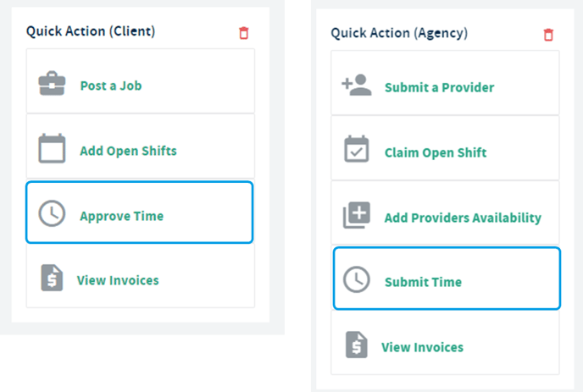
Task: Click the add-person icon for Submit a Provider
Action: 356,86
